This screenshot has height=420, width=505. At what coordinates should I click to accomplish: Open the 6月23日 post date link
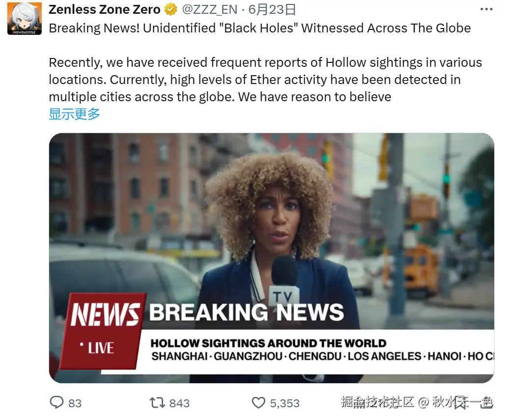click(272, 10)
